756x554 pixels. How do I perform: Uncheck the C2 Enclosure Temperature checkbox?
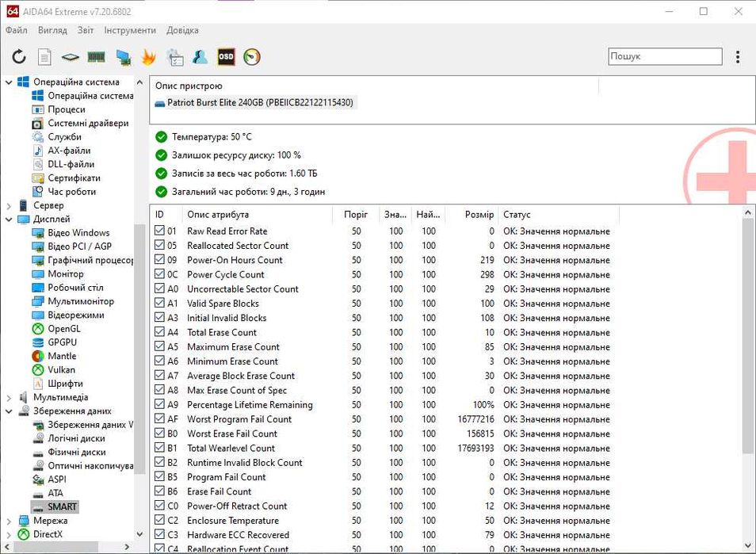[159, 520]
